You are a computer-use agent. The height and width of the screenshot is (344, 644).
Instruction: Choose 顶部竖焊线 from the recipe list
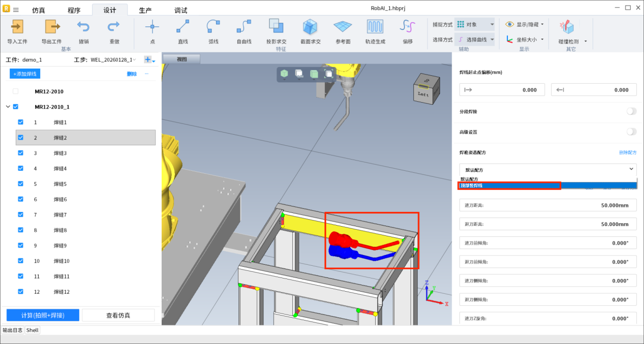click(508, 185)
